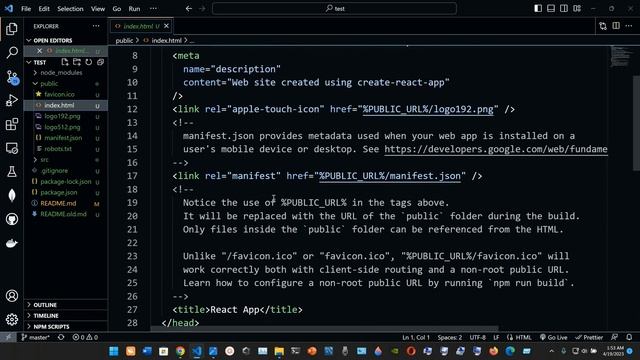Open the File menu
This screenshot has width=640, height=360.
pos(26,9)
